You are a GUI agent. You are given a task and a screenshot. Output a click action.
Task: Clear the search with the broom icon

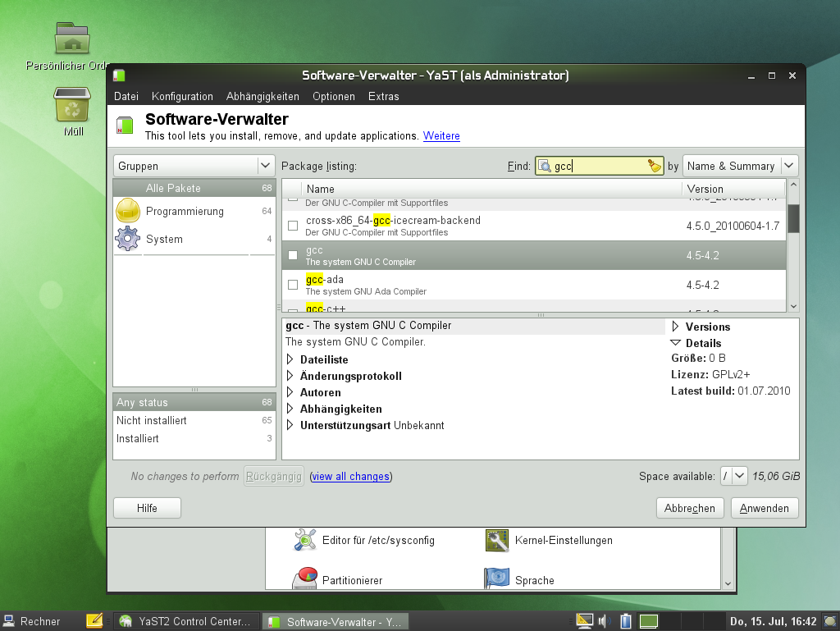pyautogui.click(x=654, y=166)
